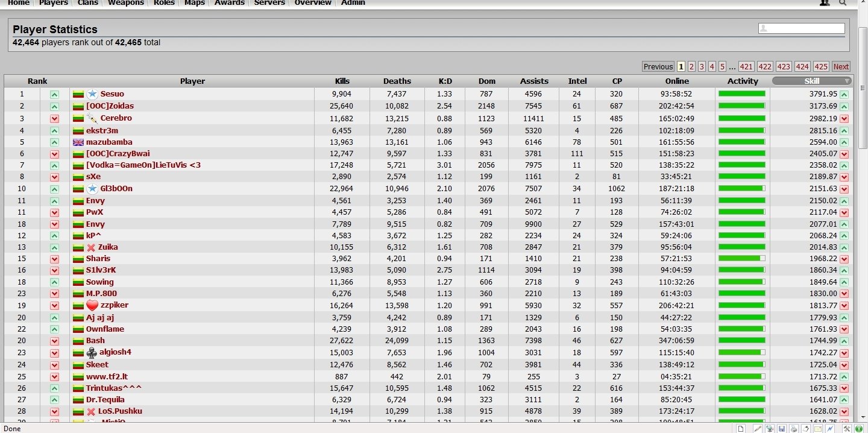Click the envelope icon in status bar
The width and height of the screenshot is (868, 433).
(819, 428)
